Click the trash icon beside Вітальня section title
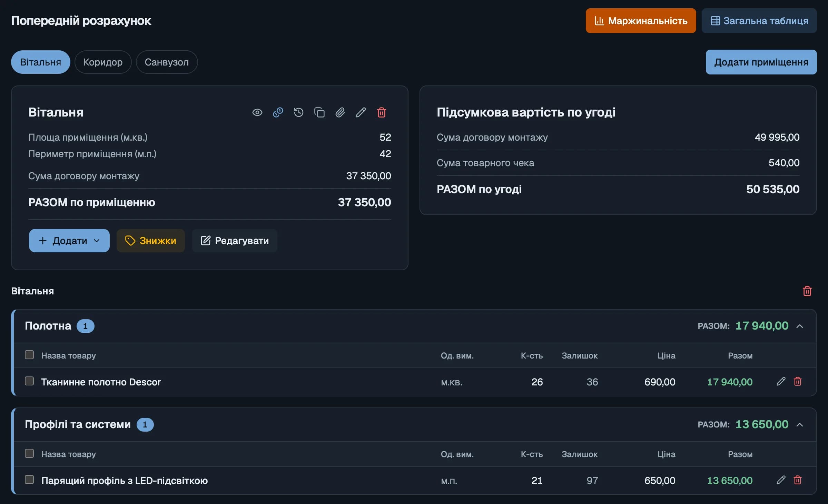The height and width of the screenshot is (504, 828). pos(807,291)
